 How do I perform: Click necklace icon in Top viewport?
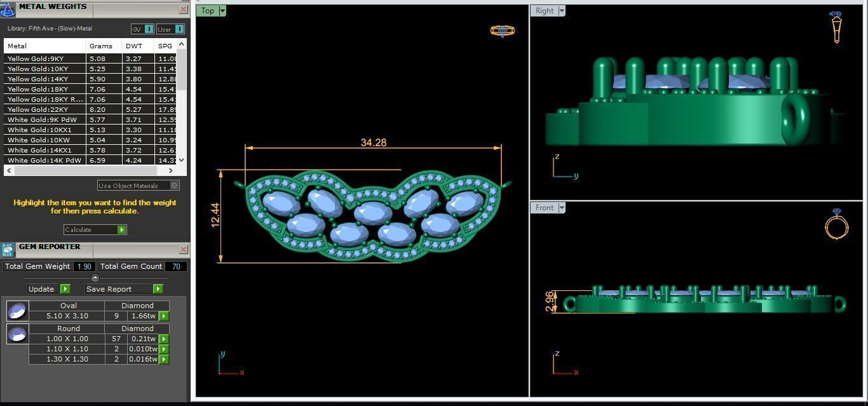click(x=502, y=30)
